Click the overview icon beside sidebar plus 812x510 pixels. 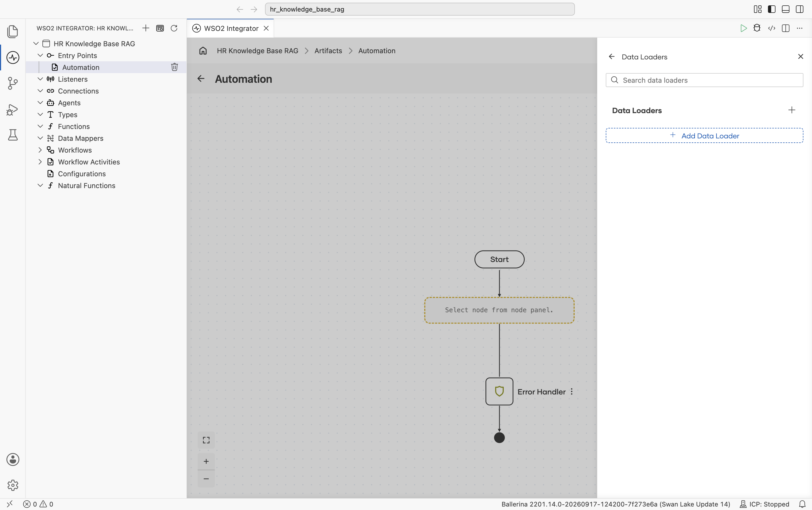[x=160, y=28]
